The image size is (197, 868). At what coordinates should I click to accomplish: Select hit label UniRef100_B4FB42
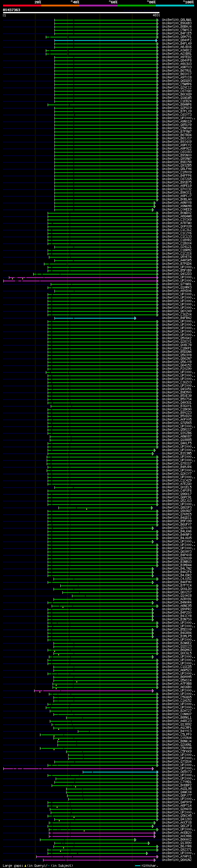pyautogui.click(x=177, y=318)
